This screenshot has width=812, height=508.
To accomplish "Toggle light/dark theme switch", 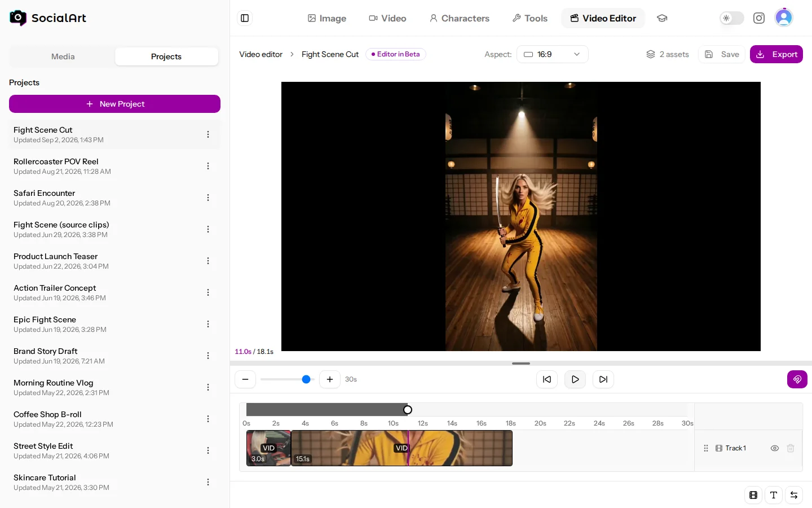I will click(731, 18).
